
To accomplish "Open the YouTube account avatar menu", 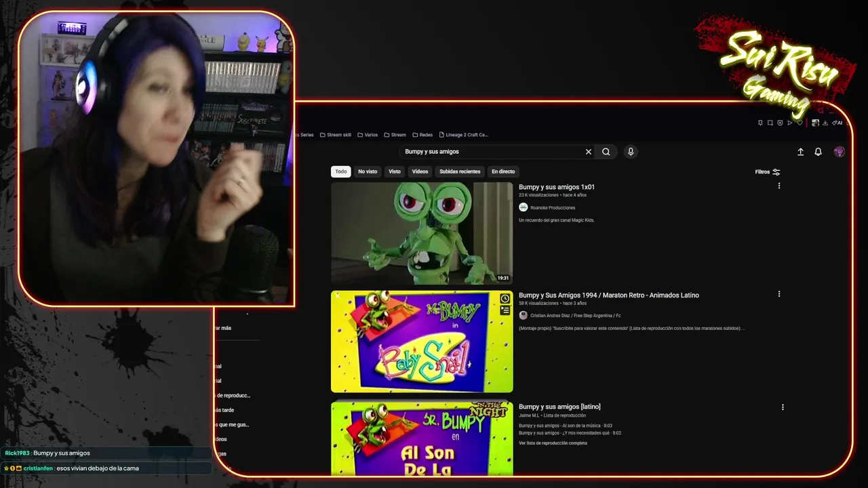I will [x=839, y=152].
